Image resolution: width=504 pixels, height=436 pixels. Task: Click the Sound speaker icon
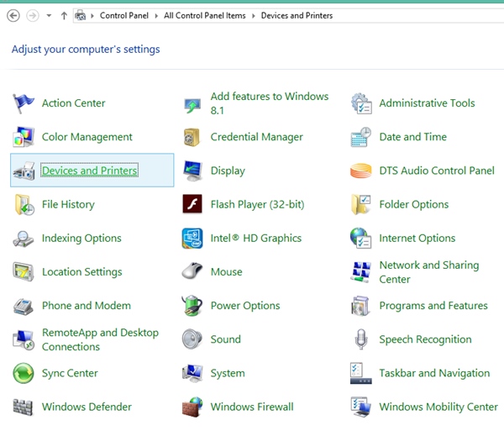pos(192,339)
